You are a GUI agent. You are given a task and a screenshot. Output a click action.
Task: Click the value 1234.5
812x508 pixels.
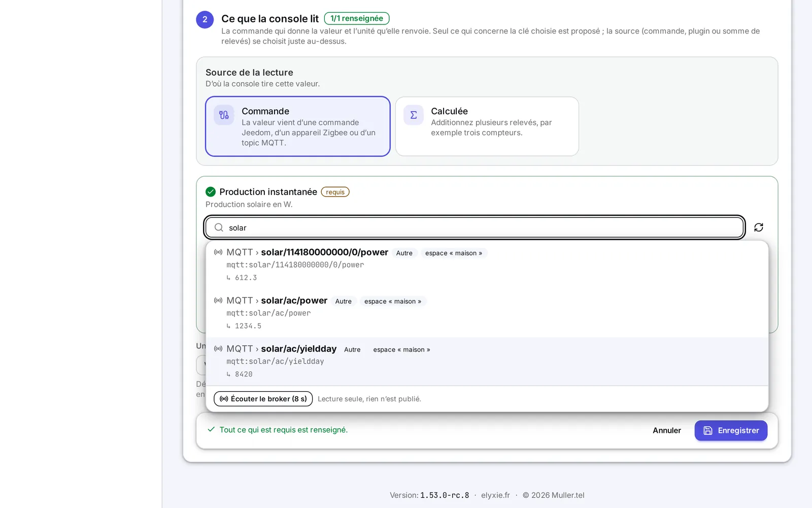pos(248,326)
